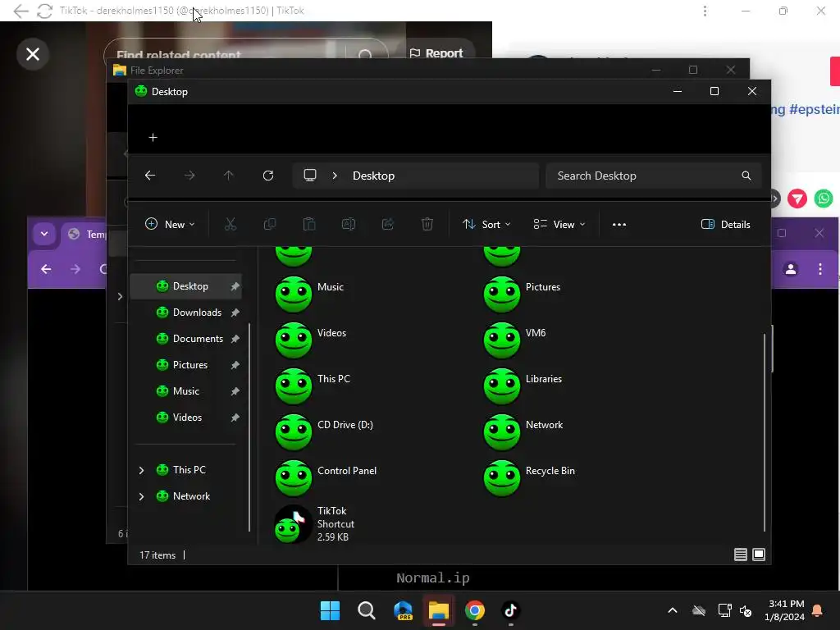Click the Copy icon in toolbar
Image resolution: width=840 pixels, height=630 pixels.
pyautogui.click(x=269, y=224)
